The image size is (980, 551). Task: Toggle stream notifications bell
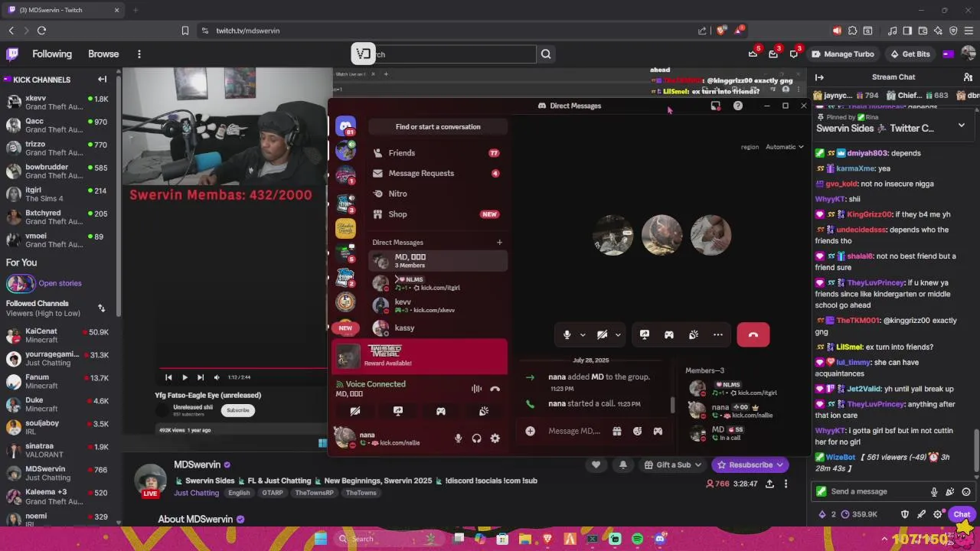point(622,465)
